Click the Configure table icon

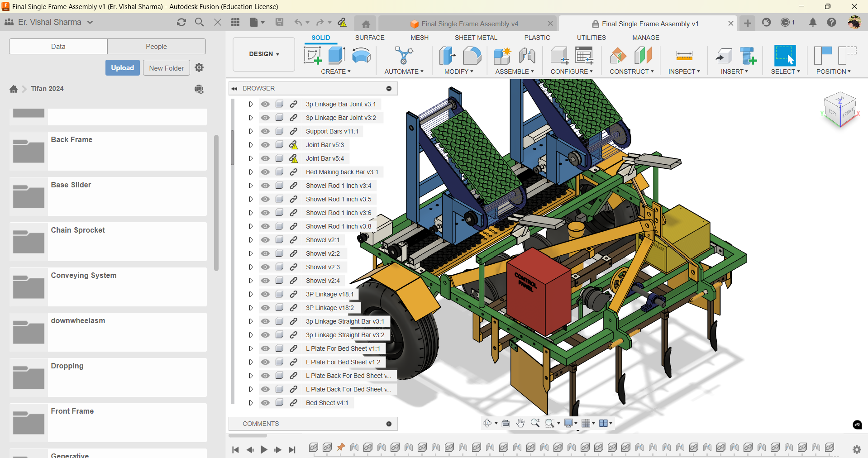pos(584,56)
